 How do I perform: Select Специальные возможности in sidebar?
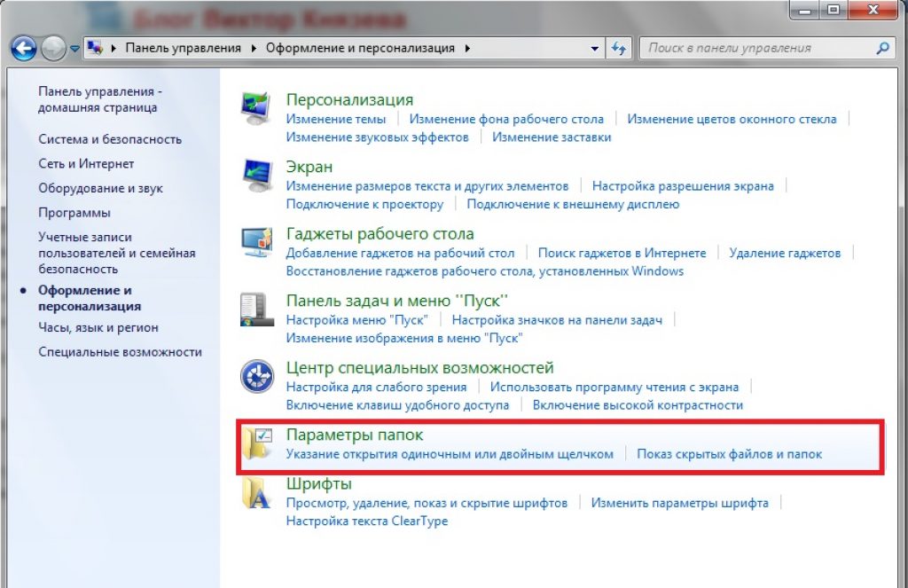click(x=121, y=352)
